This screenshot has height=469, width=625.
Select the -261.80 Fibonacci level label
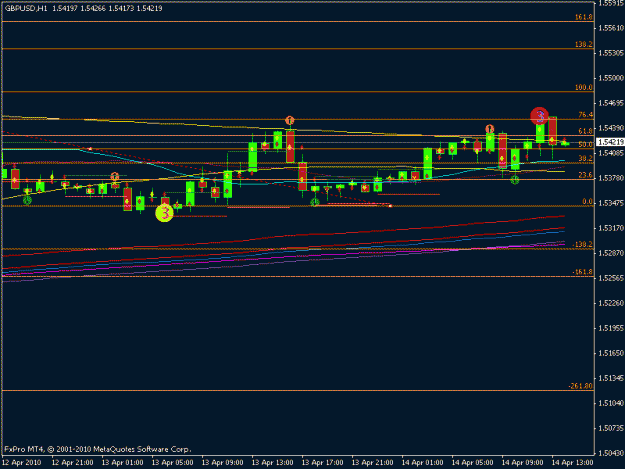(x=580, y=386)
